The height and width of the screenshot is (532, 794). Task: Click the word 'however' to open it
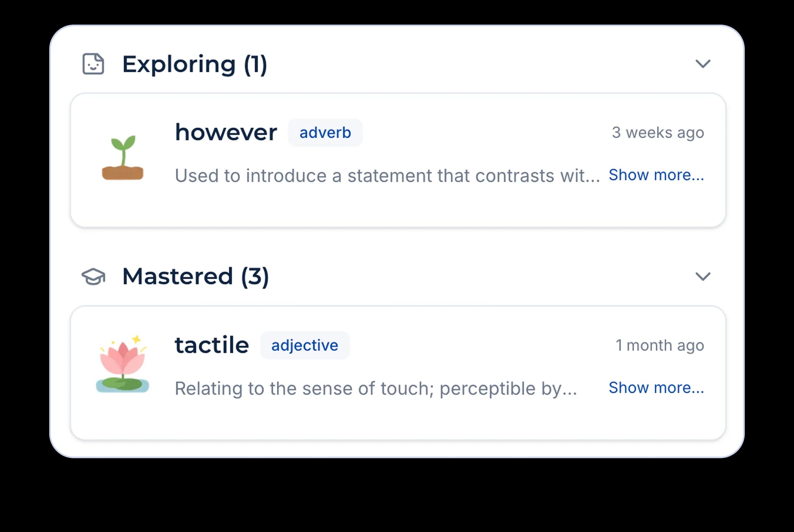click(225, 132)
